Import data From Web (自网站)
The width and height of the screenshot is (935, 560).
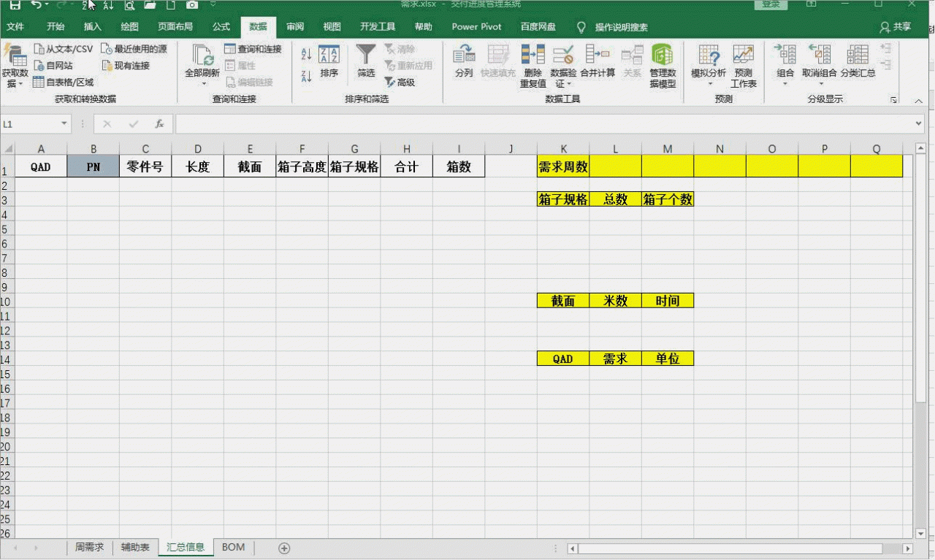pos(53,66)
